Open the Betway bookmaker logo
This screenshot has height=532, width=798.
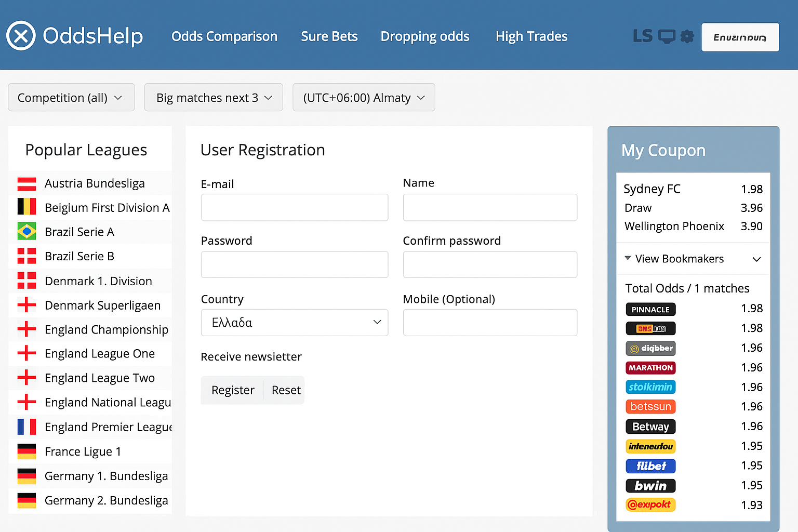[650, 427]
